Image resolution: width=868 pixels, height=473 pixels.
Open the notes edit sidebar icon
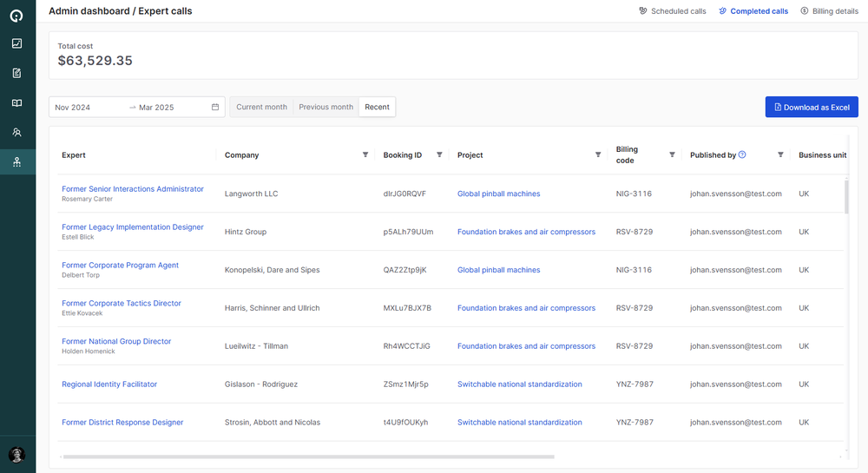coord(16,73)
